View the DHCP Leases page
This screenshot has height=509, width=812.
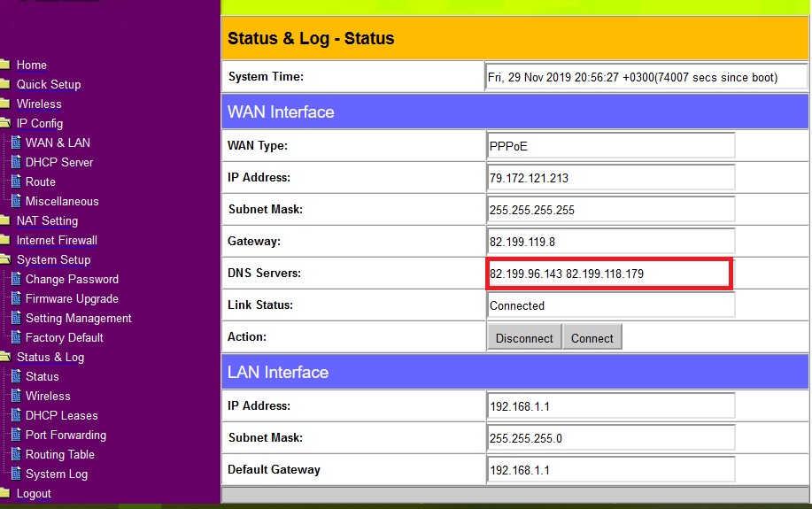62,416
